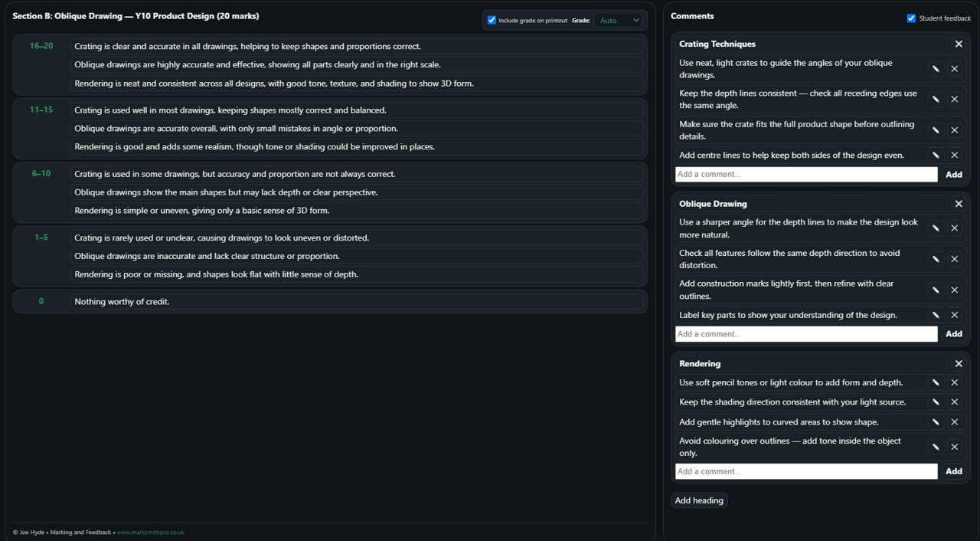
Task: Edit the 'Use neat, light crates' comment
Action: point(936,69)
